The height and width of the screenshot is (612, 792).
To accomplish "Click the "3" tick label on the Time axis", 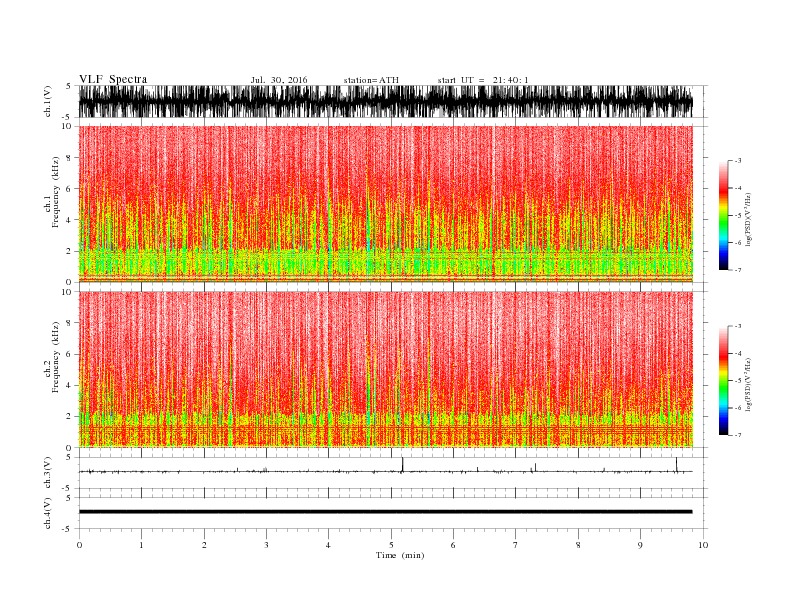I will pyautogui.click(x=266, y=545).
